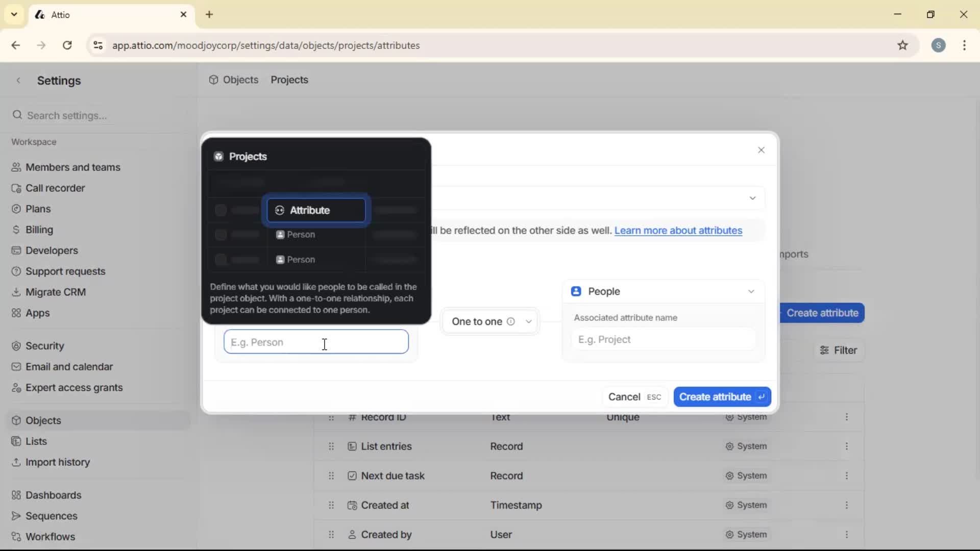
Task: Toggle the bookmark star in address bar
Action: click(903, 45)
